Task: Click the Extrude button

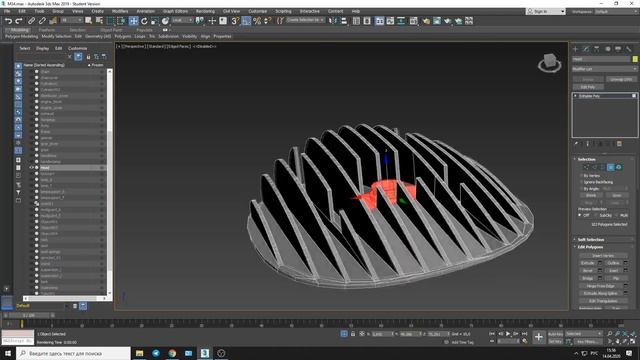Action: tap(588, 263)
